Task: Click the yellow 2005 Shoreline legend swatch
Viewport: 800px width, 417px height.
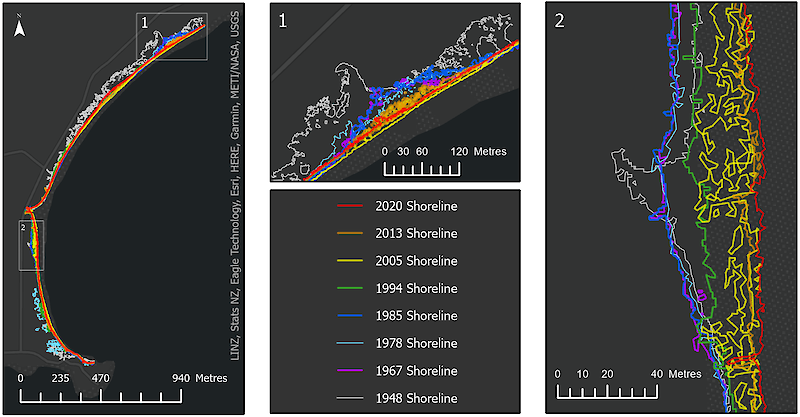Action: [x=350, y=261]
